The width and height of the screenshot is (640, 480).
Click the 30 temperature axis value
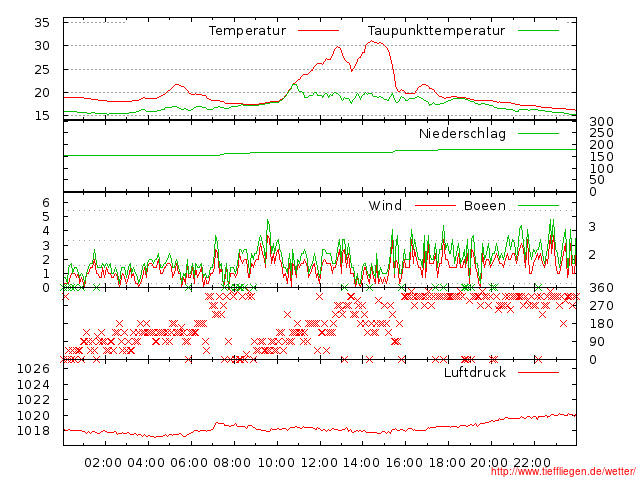click(42, 46)
